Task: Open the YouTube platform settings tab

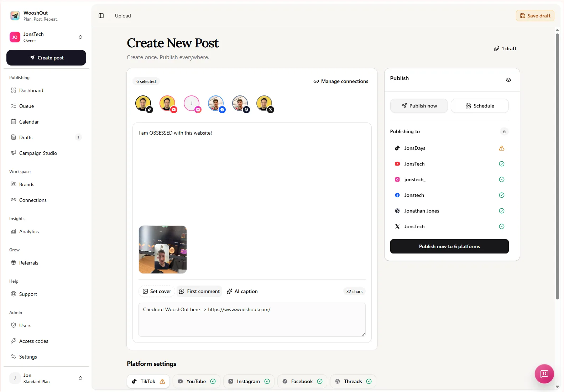Action: coord(197,381)
